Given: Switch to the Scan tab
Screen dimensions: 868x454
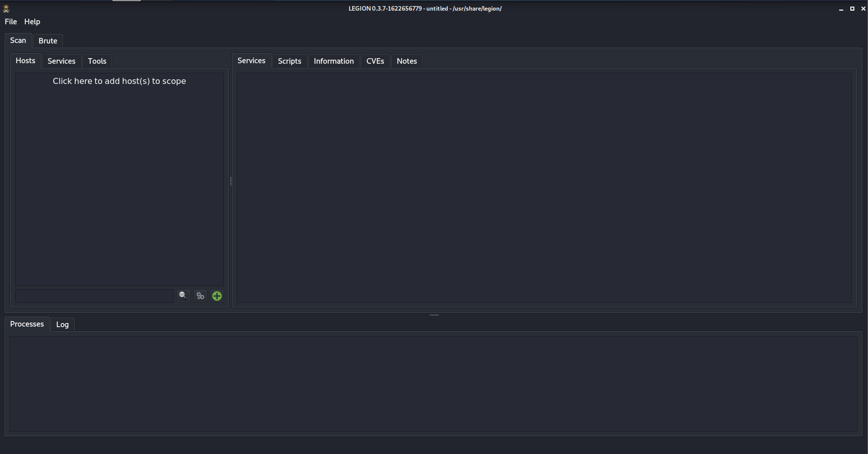Looking at the screenshot, I should coord(18,40).
